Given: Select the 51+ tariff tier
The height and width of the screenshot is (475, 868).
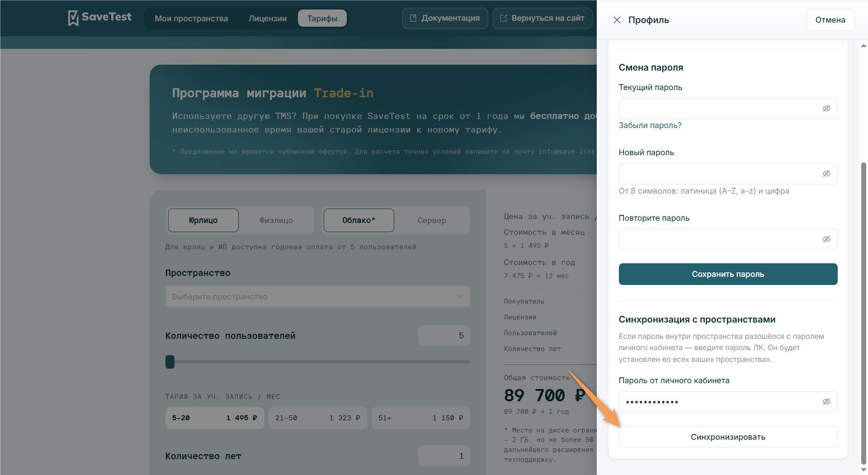Looking at the screenshot, I should [421, 418].
